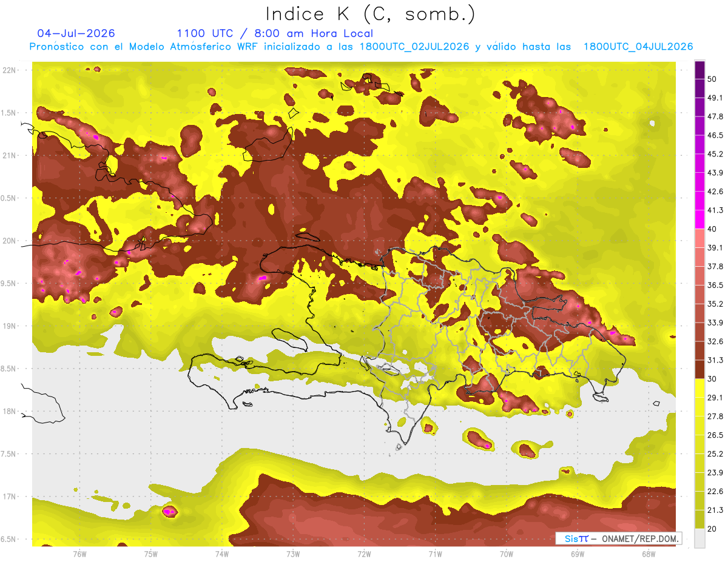Click the '43.9' colorbar label
The height and width of the screenshot is (562, 728).
[x=715, y=173]
